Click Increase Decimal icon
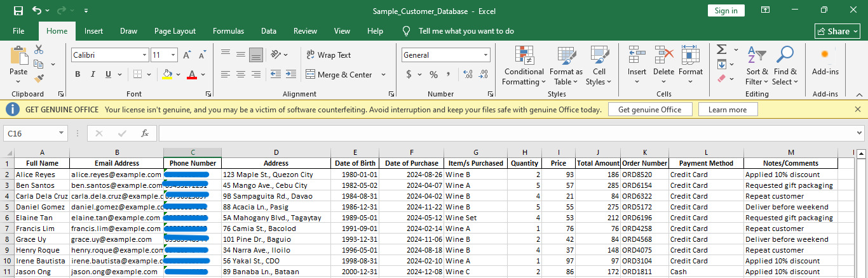Viewport: 868px width, 278px height. click(x=468, y=74)
